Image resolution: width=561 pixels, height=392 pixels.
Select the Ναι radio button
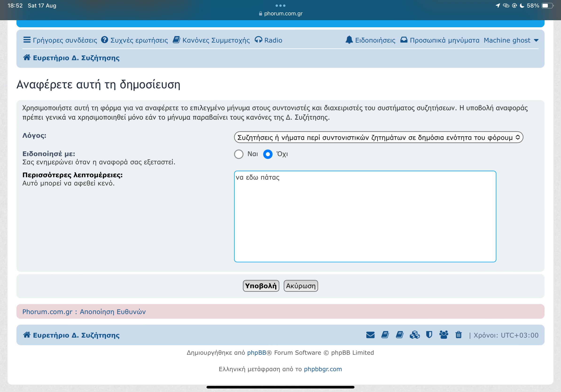point(239,154)
